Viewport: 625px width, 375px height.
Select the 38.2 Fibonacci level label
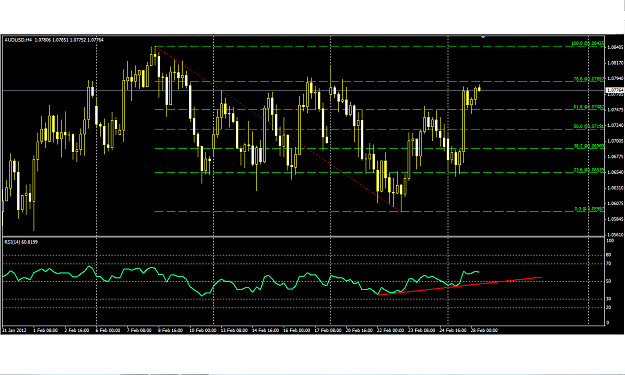589,146
